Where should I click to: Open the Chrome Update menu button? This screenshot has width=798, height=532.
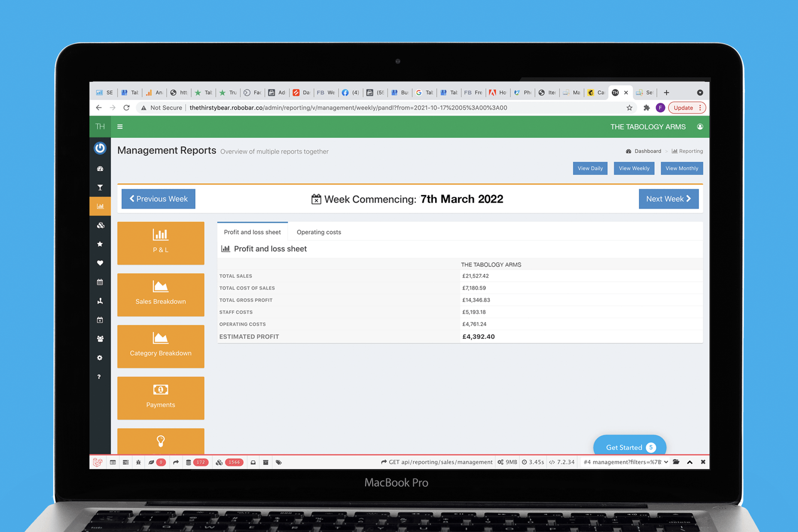click(687, 108)
